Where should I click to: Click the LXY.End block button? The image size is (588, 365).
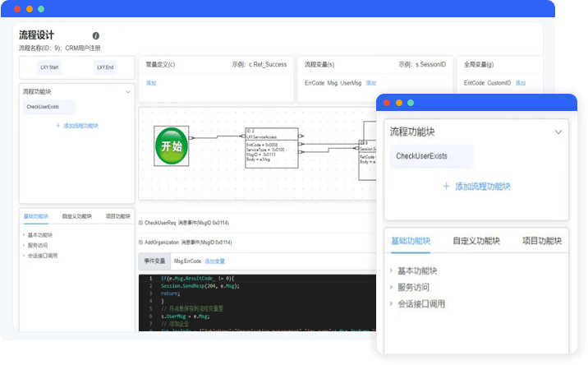[x=105, y=67]
